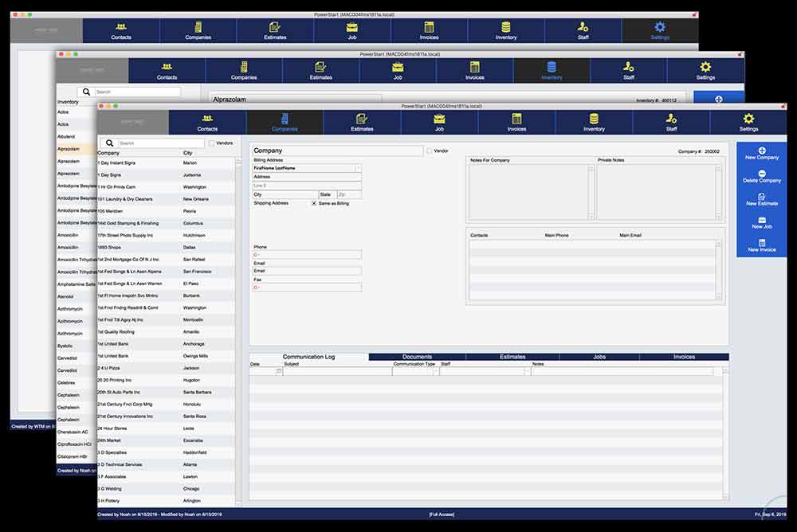Open the Jobs tab in the lower panel

click(599, 357)
